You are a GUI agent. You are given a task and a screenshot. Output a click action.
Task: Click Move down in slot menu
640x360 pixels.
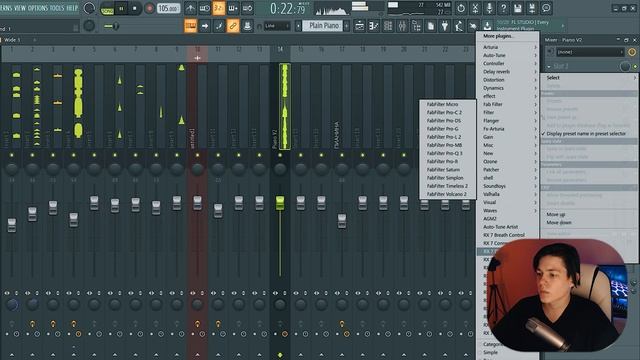559,222
